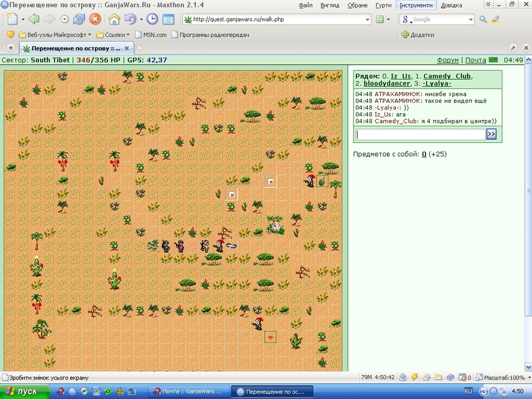Click the RU language indicator in the tray
This screenshot has width=532, height=399.
pyautogui.click(x=468, y=391)
